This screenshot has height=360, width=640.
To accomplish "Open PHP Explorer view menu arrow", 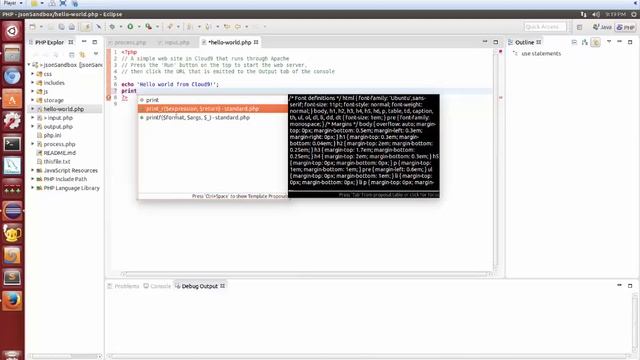I will point(96,54).
